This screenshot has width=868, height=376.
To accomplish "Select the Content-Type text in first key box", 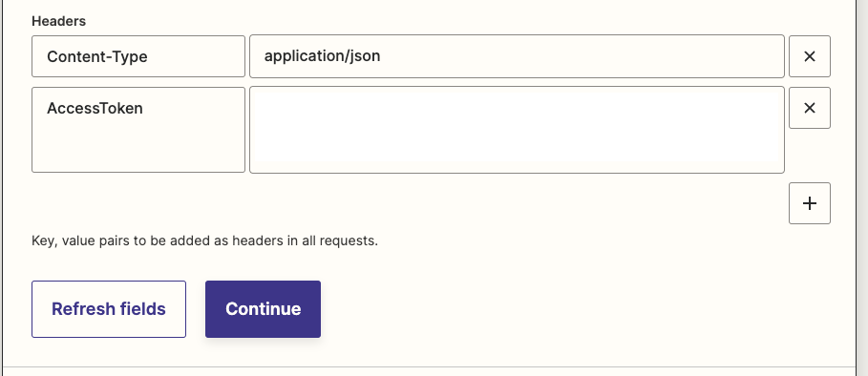I will click(96, 57).
